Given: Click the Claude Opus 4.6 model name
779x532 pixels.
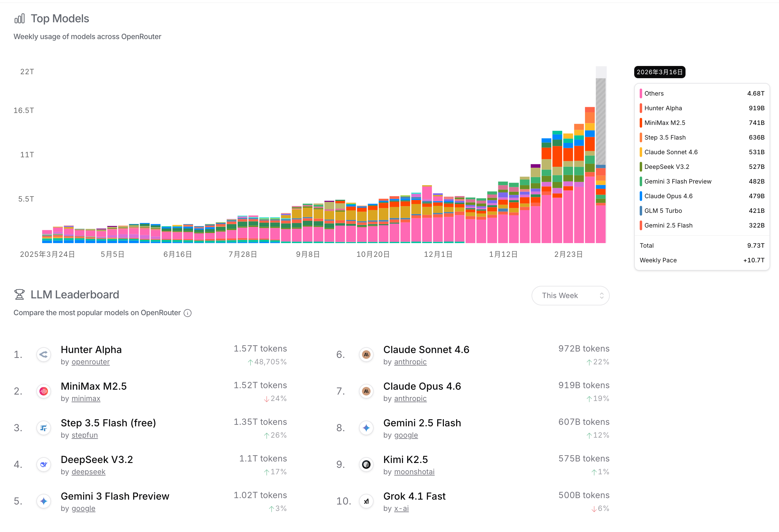Looking at the screenshot, I should click(x=422, y=386).
